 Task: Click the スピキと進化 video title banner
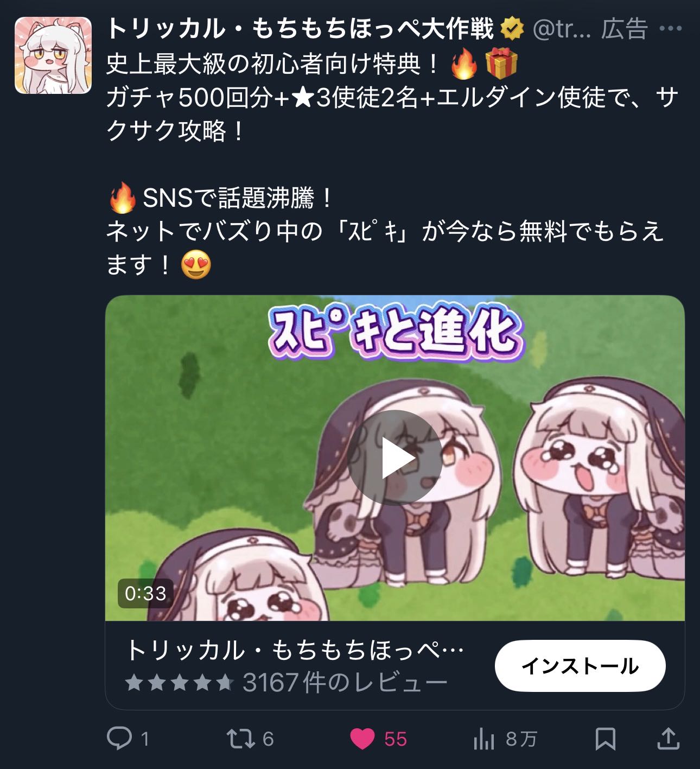(395, 334)
